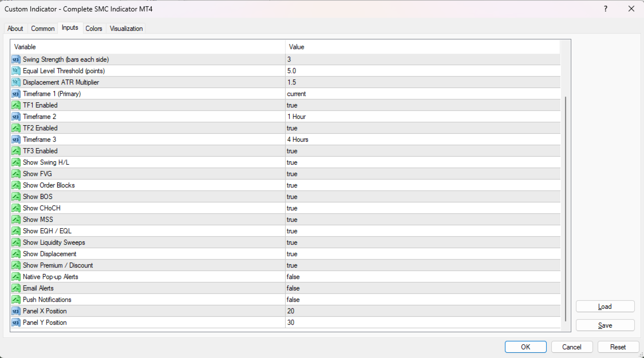
Task: Click the integer icon beside Swing Strength
Action: (x=15, y=59)
